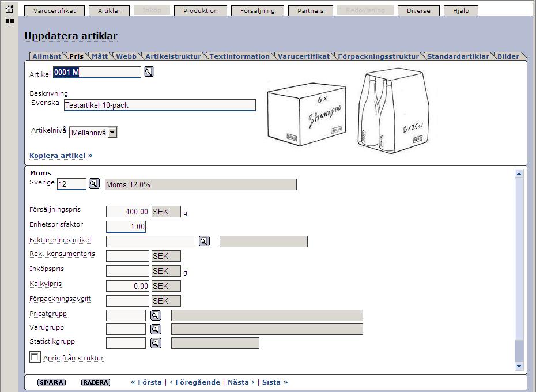
Task: Click the Faktureringsartikel label link
Action: (x=60, y=240)
